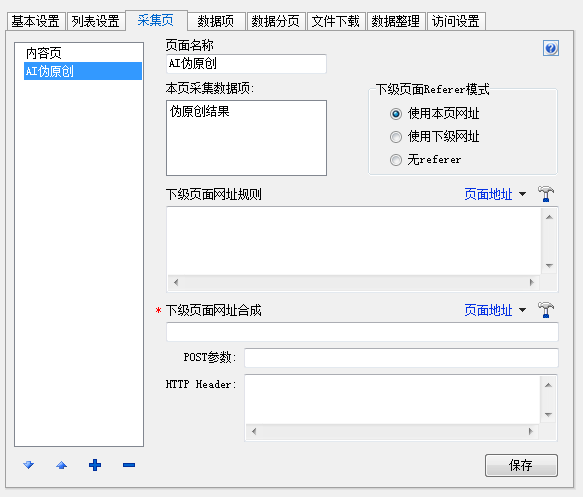This screenshot has height=497, width=583.
Task: Select 使用下级网址 radio option
Action: (x=396, y=137)
